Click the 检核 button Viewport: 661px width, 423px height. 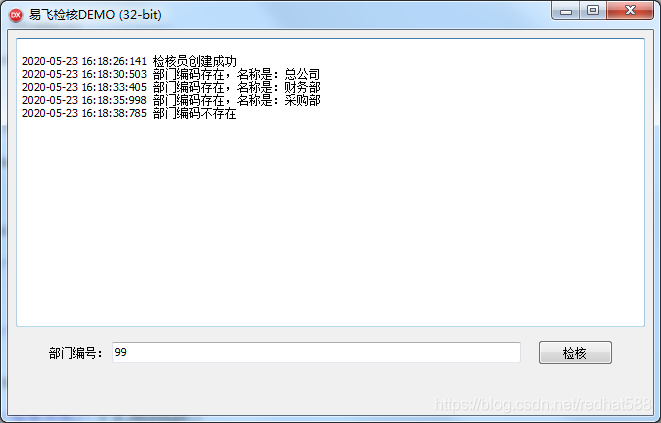click(x=575, y=353)
